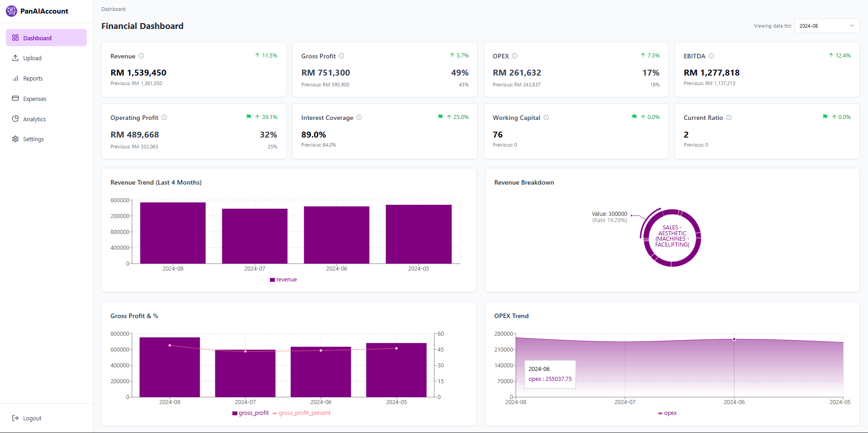This screenshot has height=433, width=868.
Task: Click the Logout button
Action: [32, 419]
